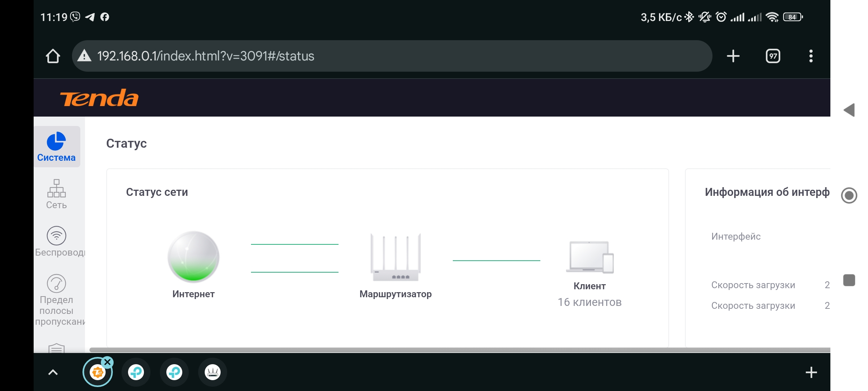Open the Tenda shortcut in bottom bar

(98, 372)
